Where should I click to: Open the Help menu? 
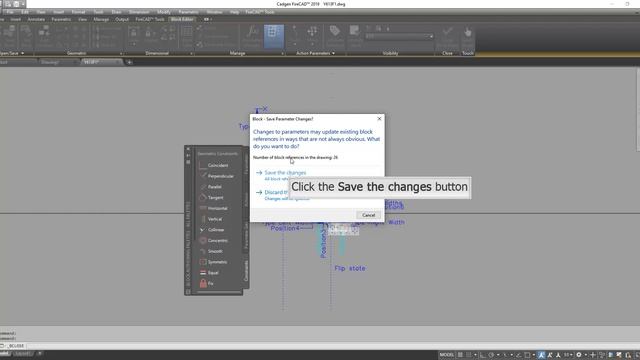click(x=234, y=12)
